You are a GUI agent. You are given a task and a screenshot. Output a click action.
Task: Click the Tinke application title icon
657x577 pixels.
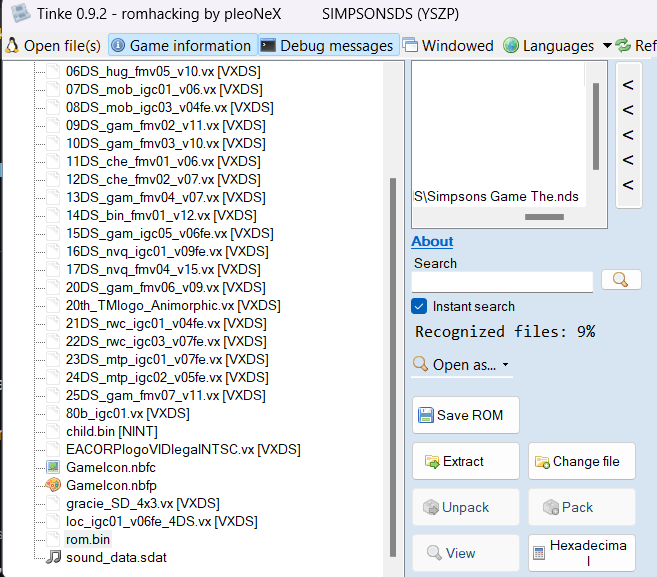[x=20, y=13]
